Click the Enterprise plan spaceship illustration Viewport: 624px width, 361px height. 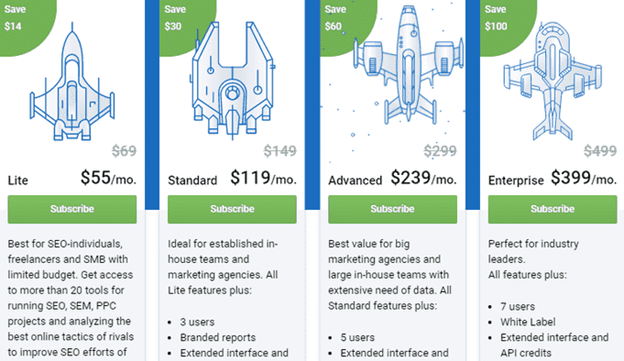(553, 81)
